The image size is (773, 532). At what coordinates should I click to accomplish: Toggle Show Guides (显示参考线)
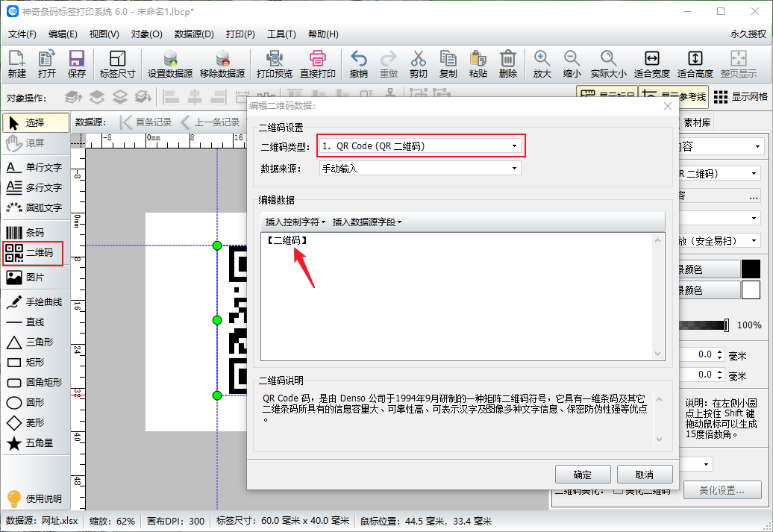674,97
